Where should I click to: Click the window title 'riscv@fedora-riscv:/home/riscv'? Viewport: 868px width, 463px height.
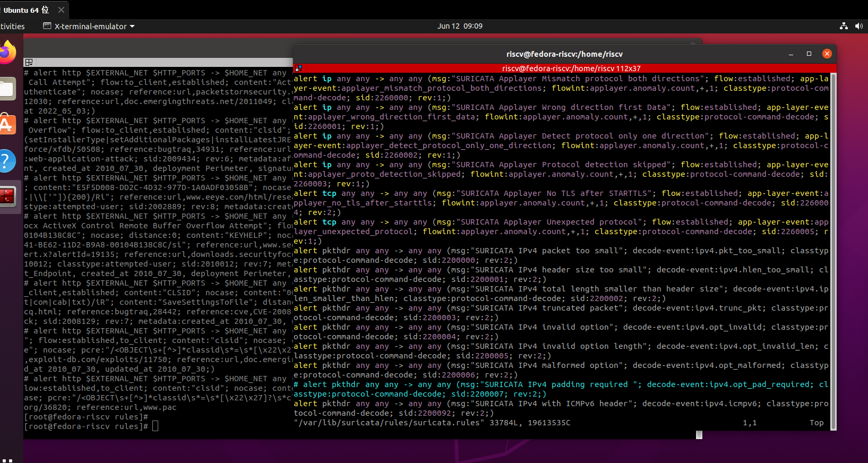pyautogui.click(x=564, y=54)
